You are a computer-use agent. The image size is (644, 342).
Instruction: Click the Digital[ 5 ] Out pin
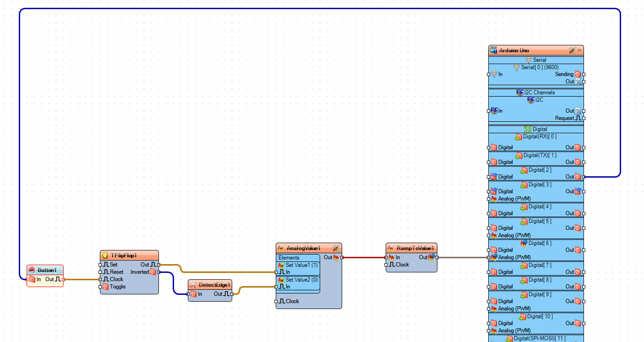[584, 228]
